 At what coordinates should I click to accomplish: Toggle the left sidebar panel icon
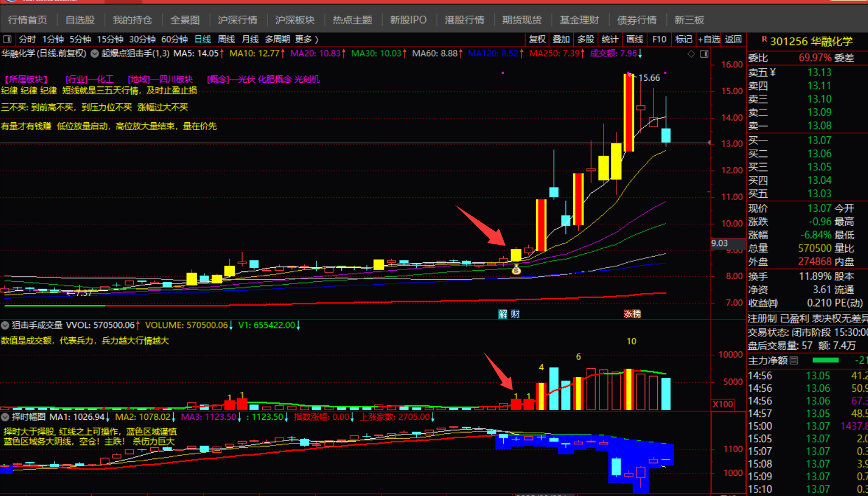pos(7,39)
